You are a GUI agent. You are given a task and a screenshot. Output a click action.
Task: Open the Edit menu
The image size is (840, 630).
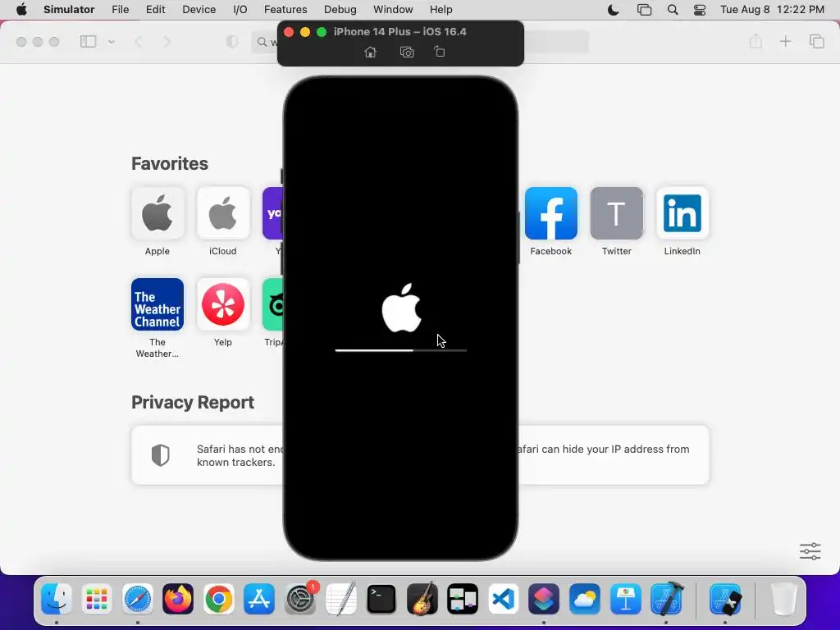pyautogui.click(x=155, y=10)
